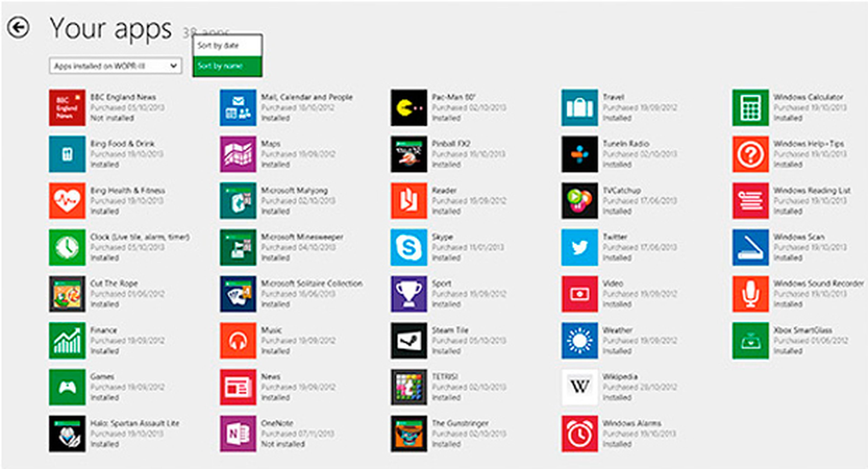Viewport: 868px width, 469px height.
Task: Select the Steam Tile icon
Action: pos(409,341)
